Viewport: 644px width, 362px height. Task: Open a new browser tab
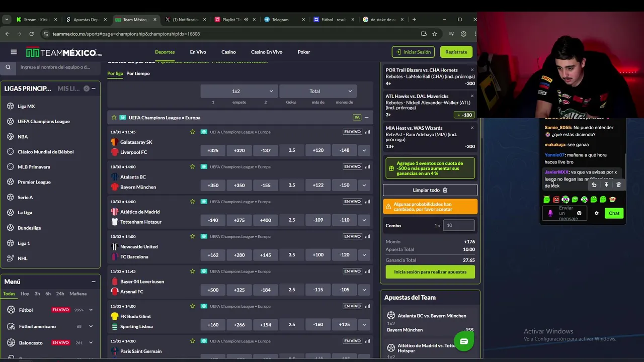pyautogui.click(x=414, y=20)
